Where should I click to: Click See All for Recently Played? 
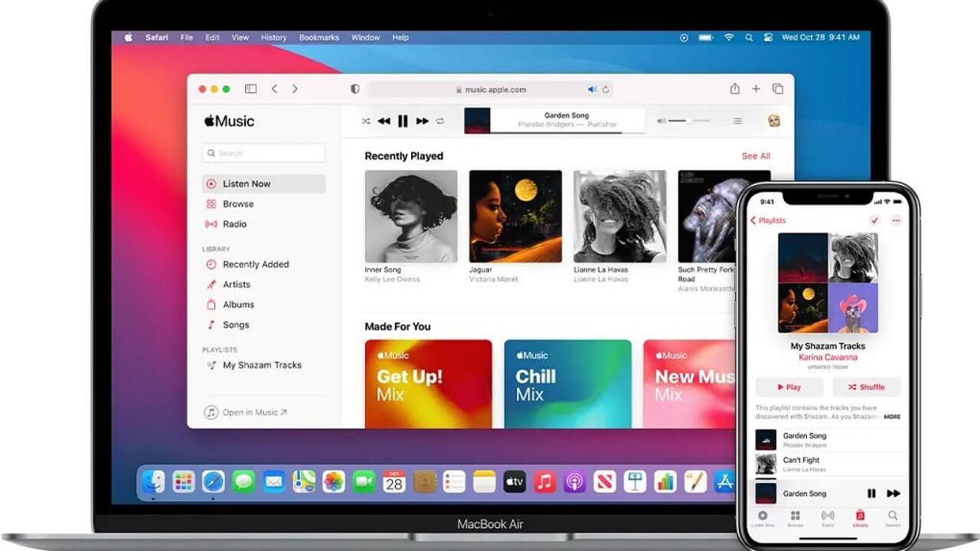(756, 156)
